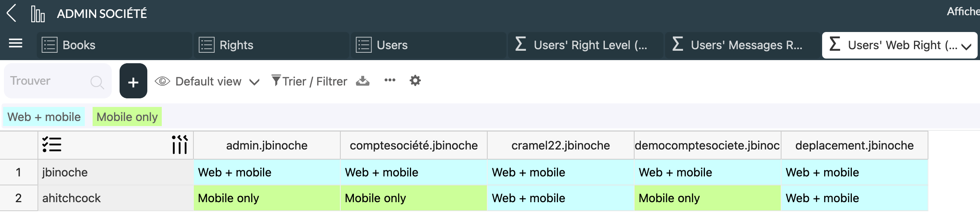Click the row checklist header icon

(x=52, y=145)
